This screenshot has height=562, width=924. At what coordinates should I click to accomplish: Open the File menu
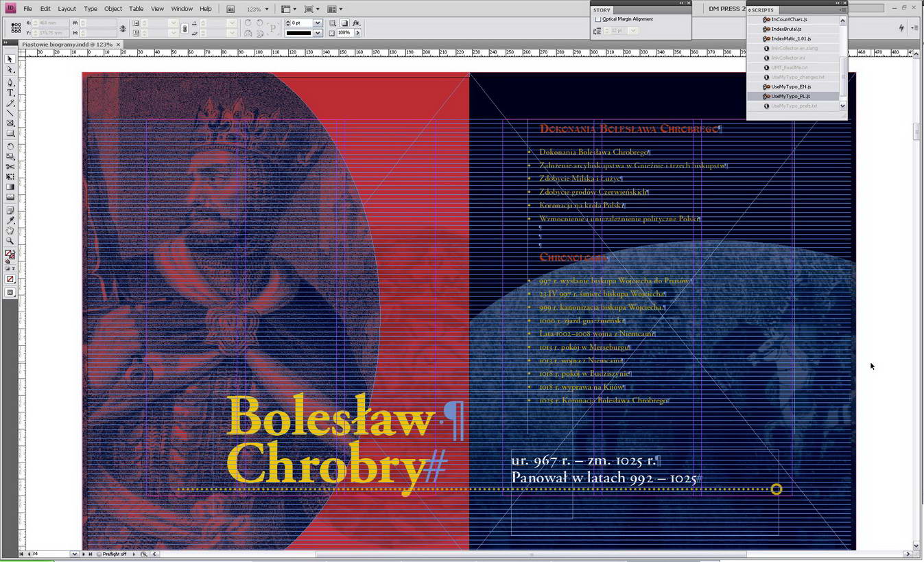coord(27,9)
